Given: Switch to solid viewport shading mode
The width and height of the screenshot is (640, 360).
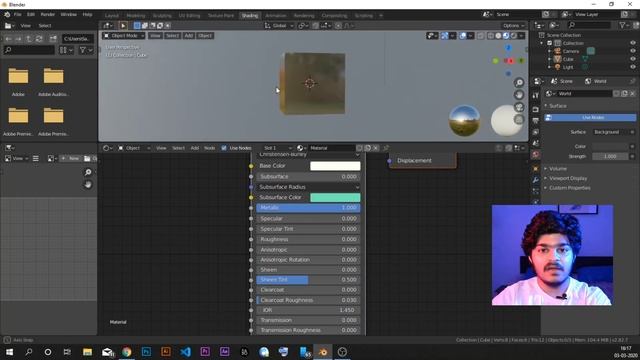Looking at the screenshot, I should (x=498, y=36).
